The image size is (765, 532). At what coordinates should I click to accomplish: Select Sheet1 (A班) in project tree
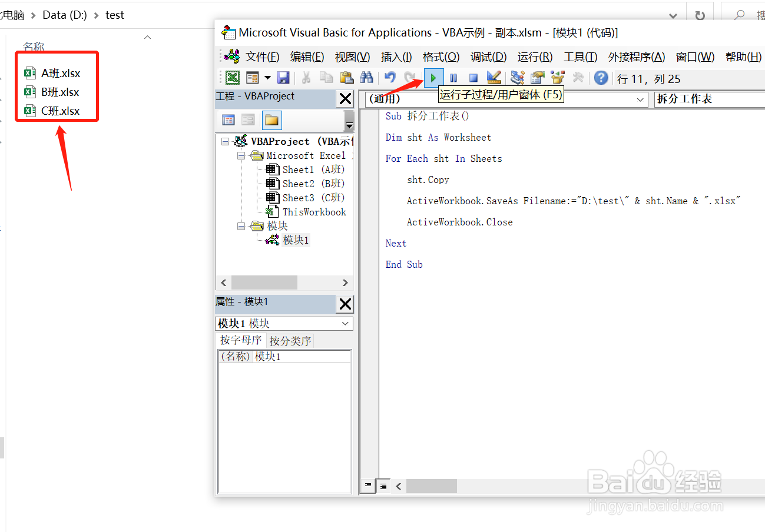(313, 169)
